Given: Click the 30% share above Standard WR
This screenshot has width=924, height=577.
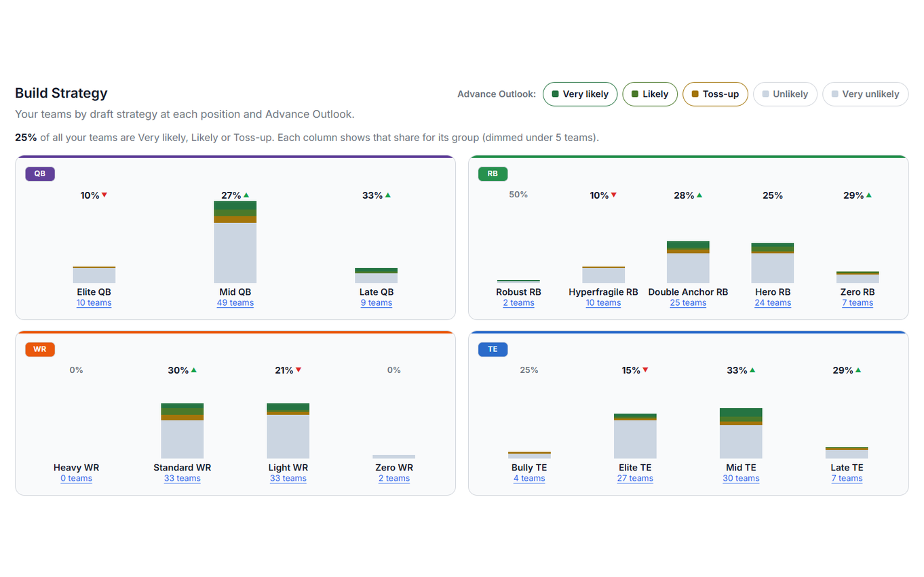Looking at the screenshot, I should (182, 370).
